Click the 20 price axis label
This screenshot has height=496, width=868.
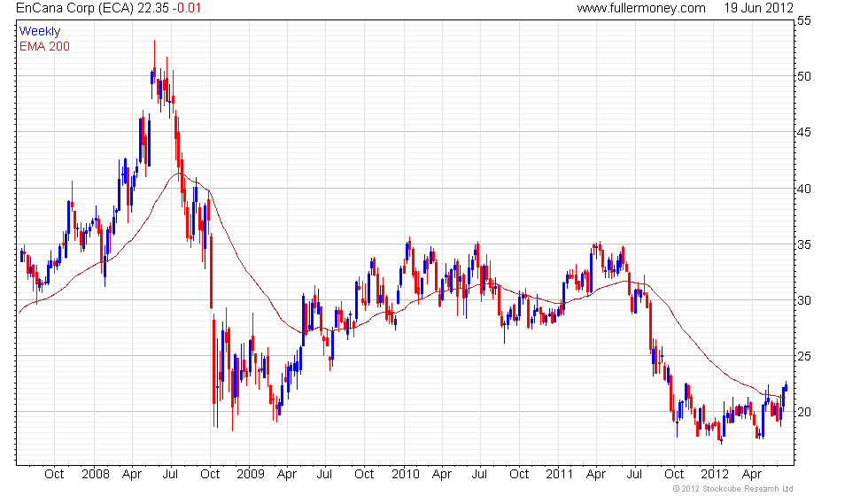tap(804, 413)
